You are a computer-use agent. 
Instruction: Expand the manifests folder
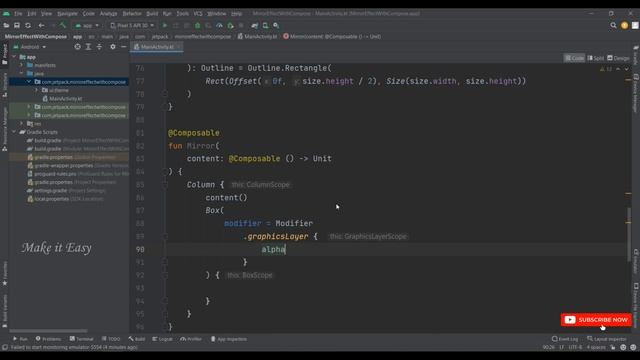(x=21, y=65)
